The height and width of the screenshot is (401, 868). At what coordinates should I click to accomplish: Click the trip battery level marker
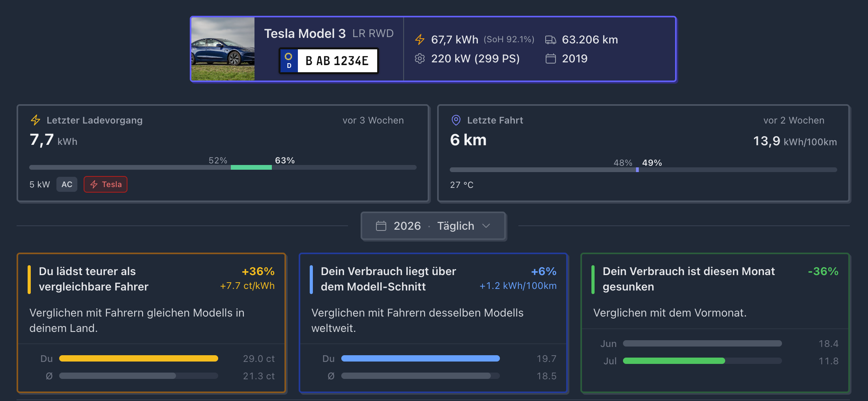(x=637, y=170)
